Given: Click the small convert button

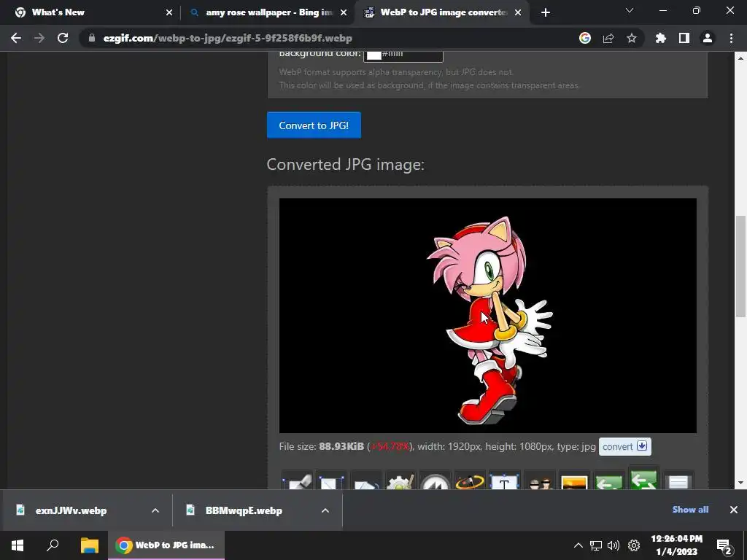Looking at the screenshot, I should (x=624, y=447).
